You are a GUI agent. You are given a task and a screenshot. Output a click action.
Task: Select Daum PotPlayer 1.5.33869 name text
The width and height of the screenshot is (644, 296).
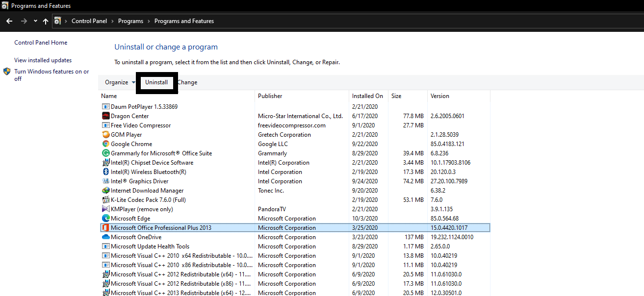click(144, 107)
